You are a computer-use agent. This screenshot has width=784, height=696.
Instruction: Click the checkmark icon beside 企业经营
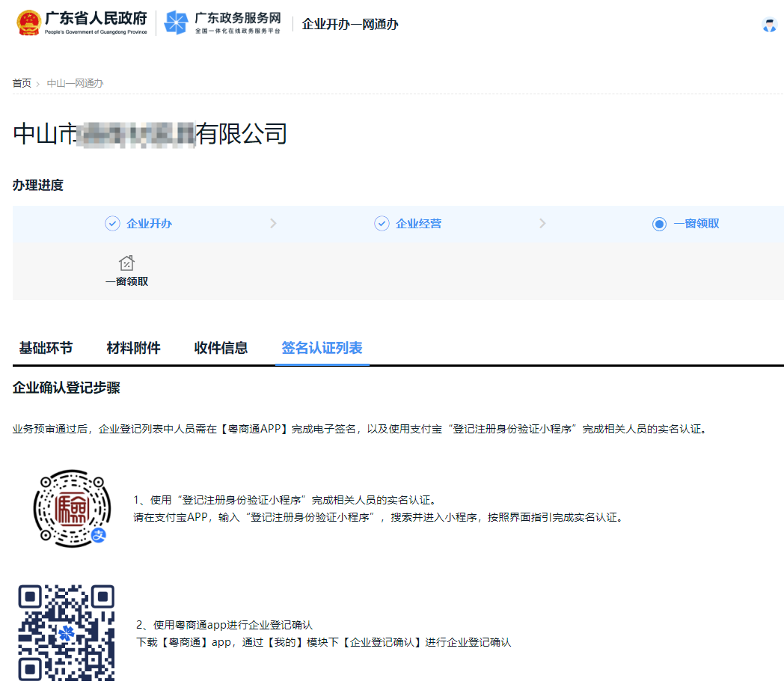click(382, 223)
